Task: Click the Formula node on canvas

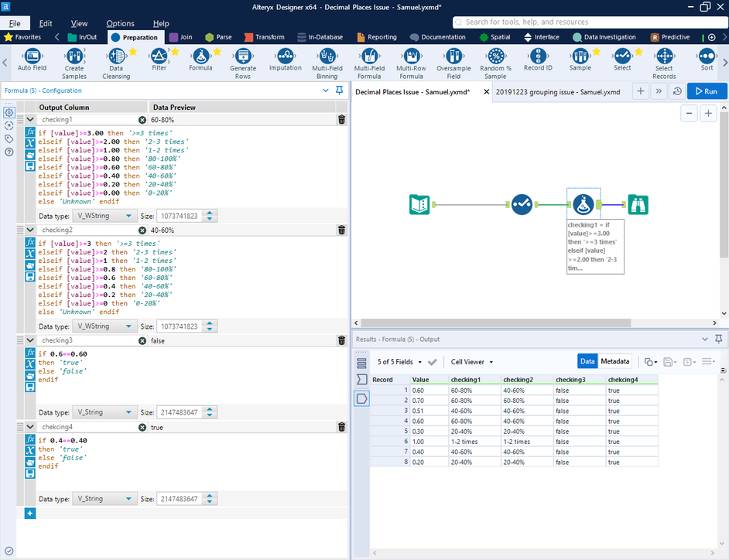Action: point(584,204)
